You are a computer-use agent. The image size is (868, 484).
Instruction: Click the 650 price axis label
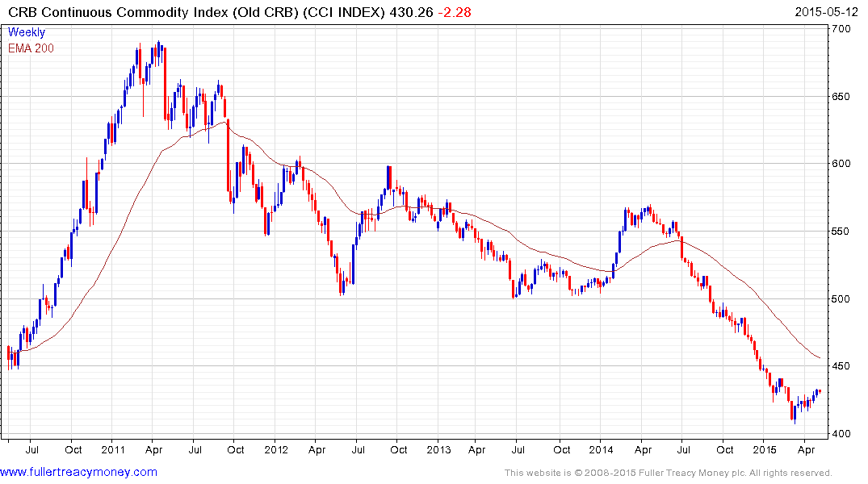point(841,97)
